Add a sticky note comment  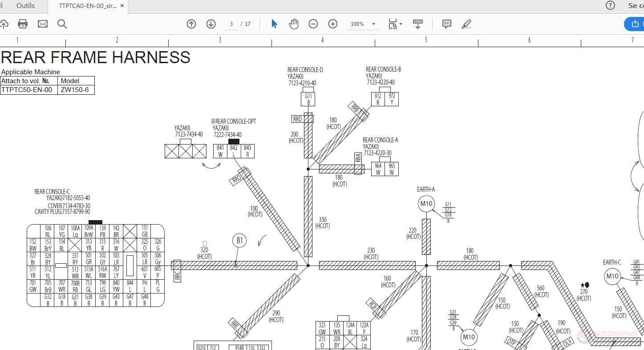coord(447,24)
